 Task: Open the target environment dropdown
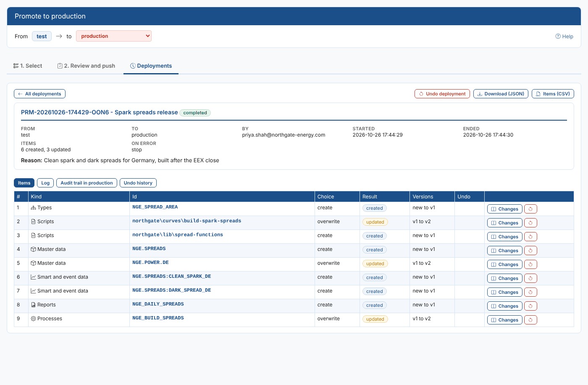coord(114,36)
